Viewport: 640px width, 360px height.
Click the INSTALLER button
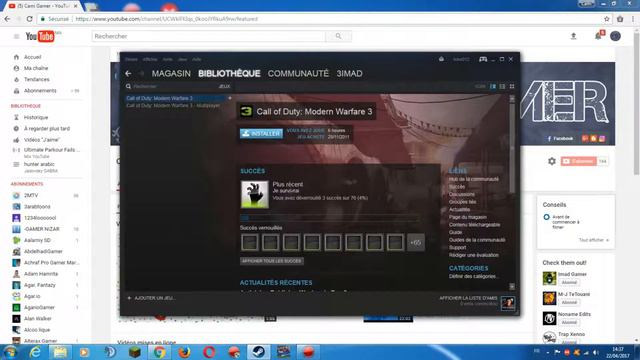(261, 133)
